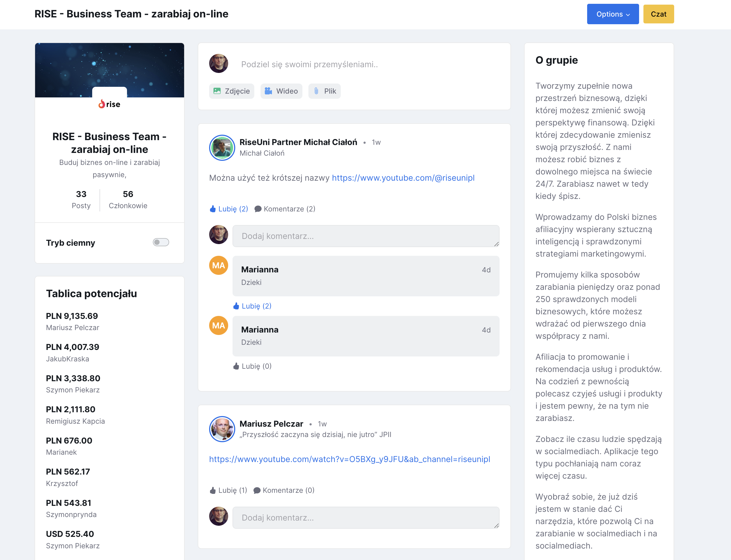This screenshot has height=560, width=731.
Task: Click the Zdjęcie photo icon
Action: point(217,91)
